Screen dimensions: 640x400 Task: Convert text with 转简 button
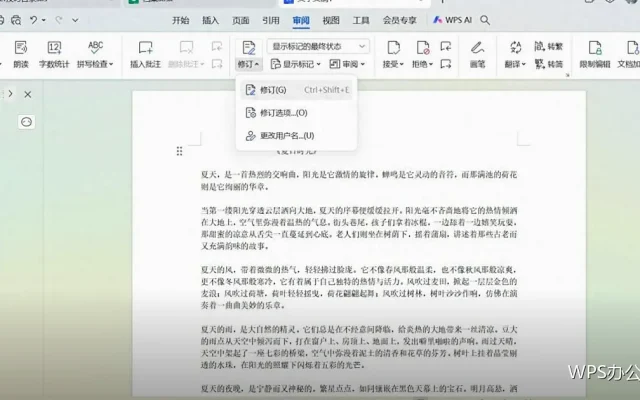(549, 64)
